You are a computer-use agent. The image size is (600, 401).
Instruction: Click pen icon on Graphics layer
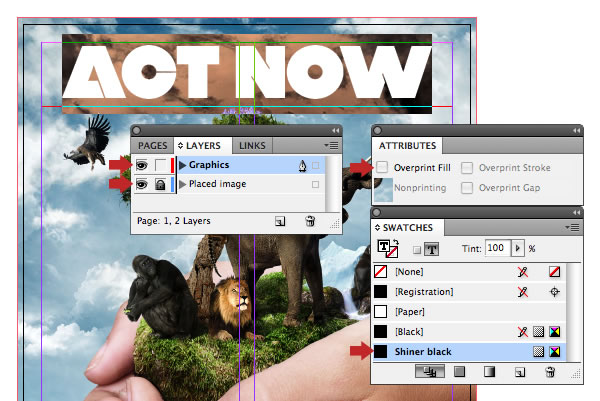pos(302,166)
